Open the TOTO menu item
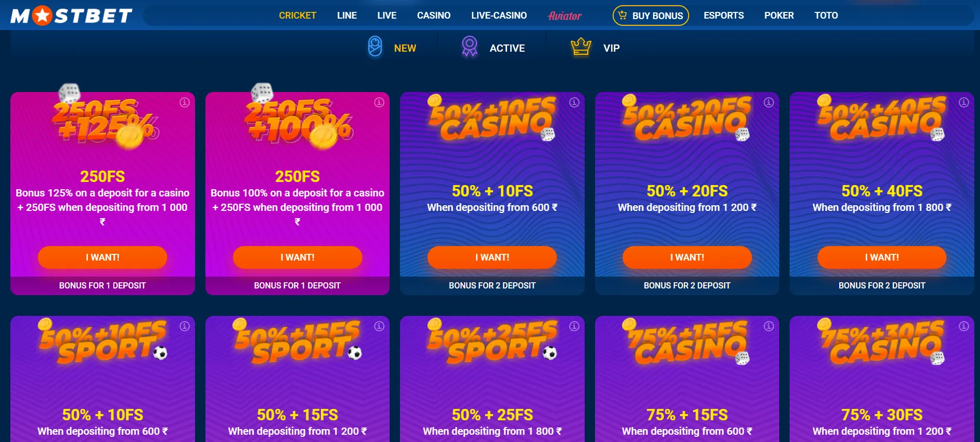The image size is (980, 442). [826, 16]
